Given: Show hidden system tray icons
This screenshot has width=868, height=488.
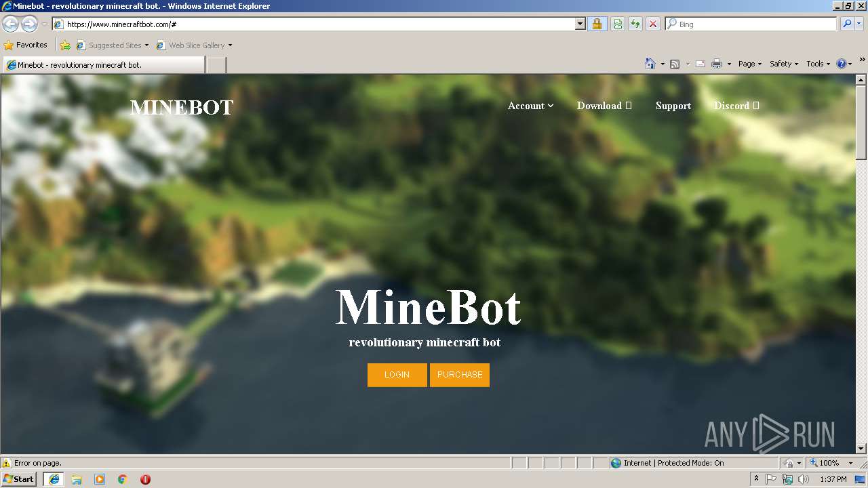Looking at the screenshot, I should click(757, 479).
